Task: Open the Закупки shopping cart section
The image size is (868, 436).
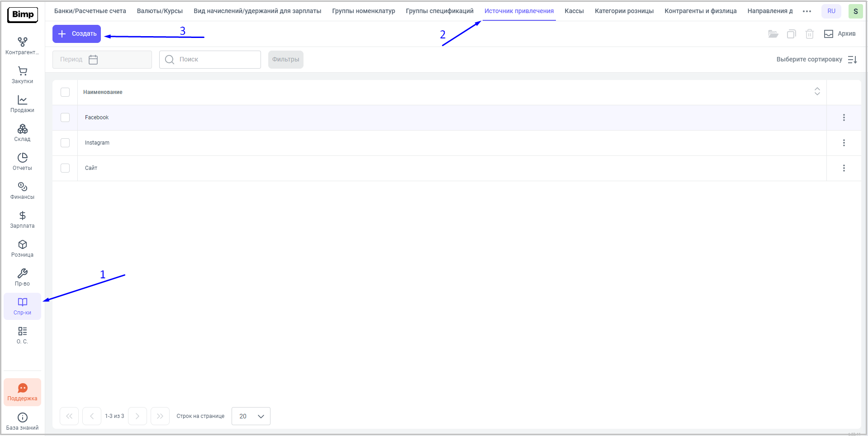Action: [22, 75]
